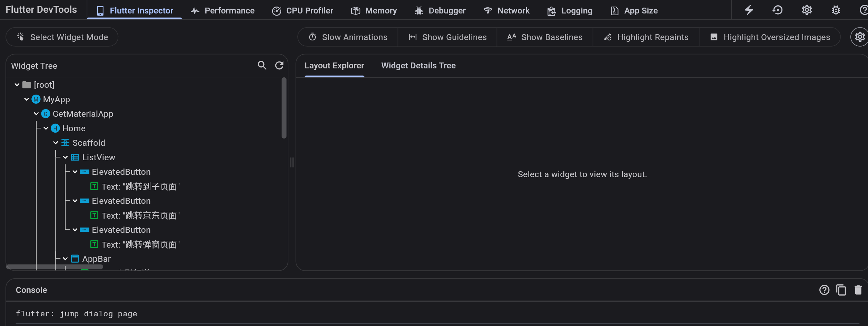Select the Layout Explorer tab
The height and width of the screenshot is (326, 868).
pos(334,66)
